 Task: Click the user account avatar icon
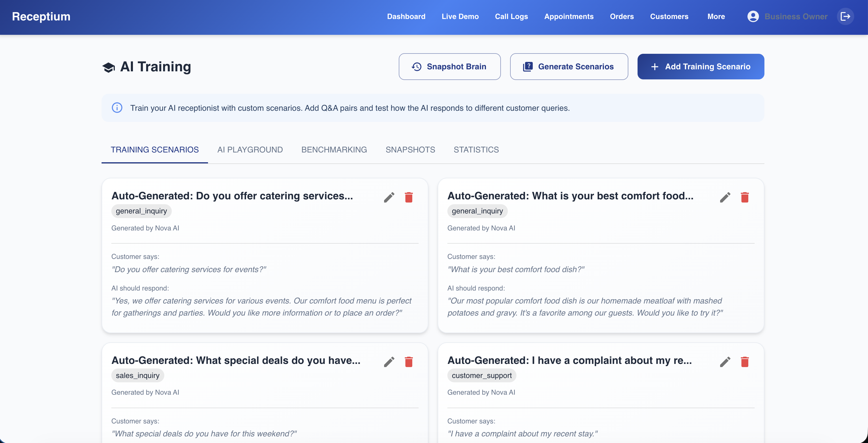(753, 16)
